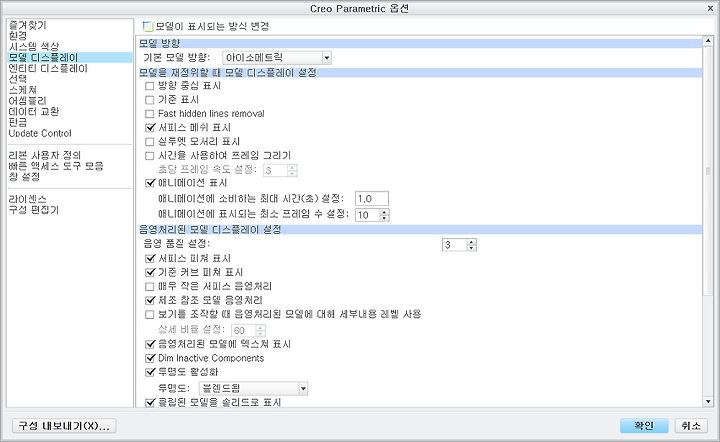Open 어셈블리 category
The height and width of the screenshot is (442, 720).
28,101
